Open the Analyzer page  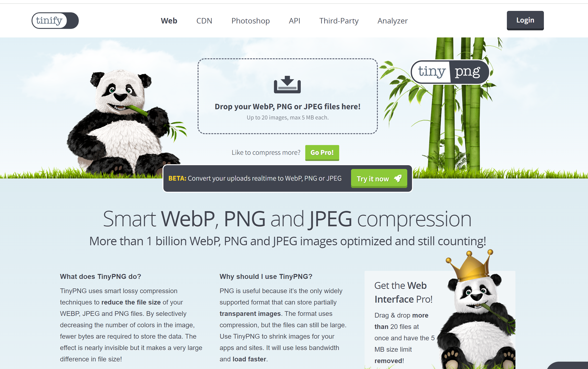(x=393, y=21)
